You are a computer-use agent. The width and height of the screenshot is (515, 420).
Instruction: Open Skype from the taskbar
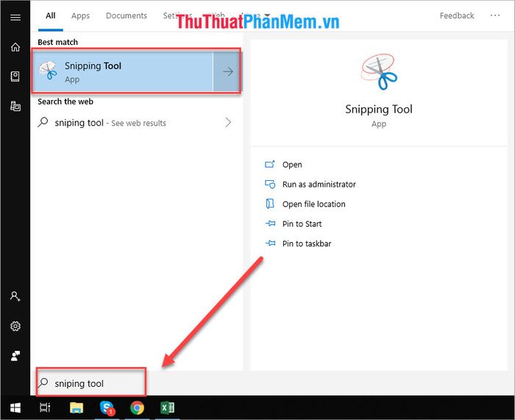tap(107, 407)
